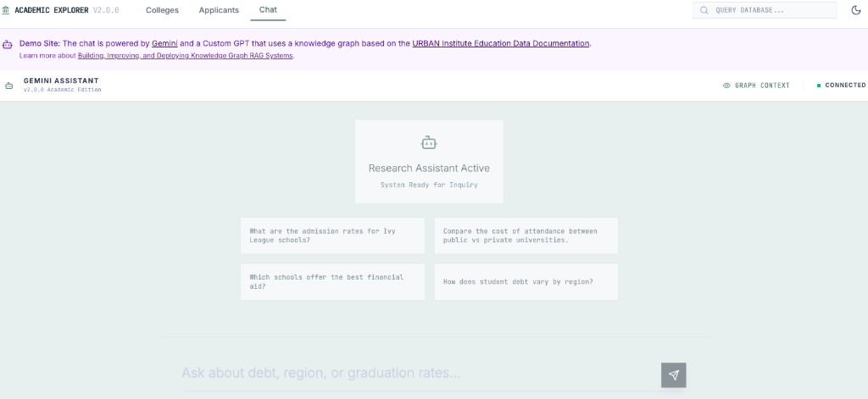Click the green Connected status indicator
Screen dimensions: 868x399
pyautogui.click(x=819, y=86)
